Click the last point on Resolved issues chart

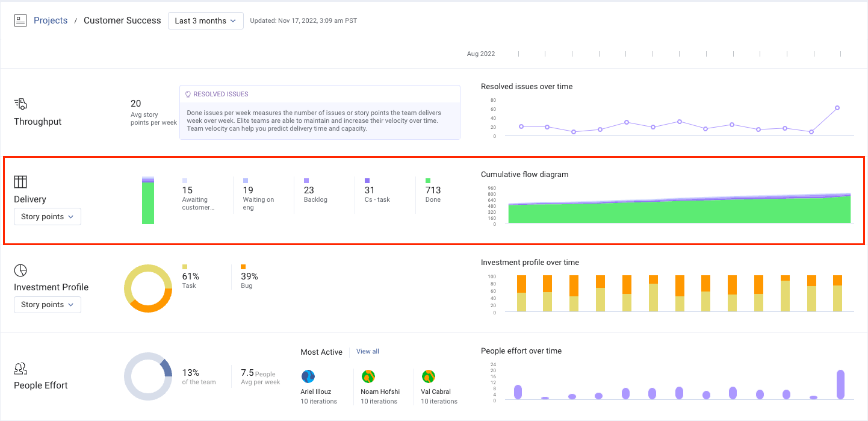pos(837,108)
